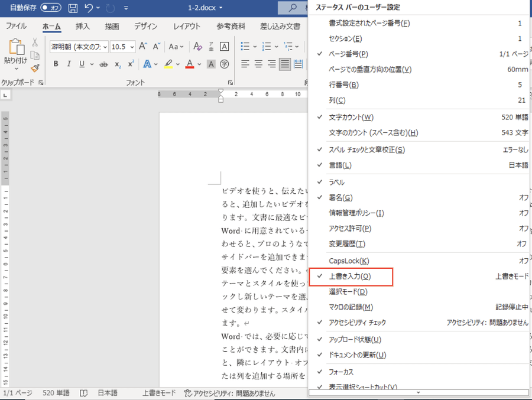This screenshot has width=532, height=400.
Task: Click the text effects blue A icon
Action: (147, 64)
